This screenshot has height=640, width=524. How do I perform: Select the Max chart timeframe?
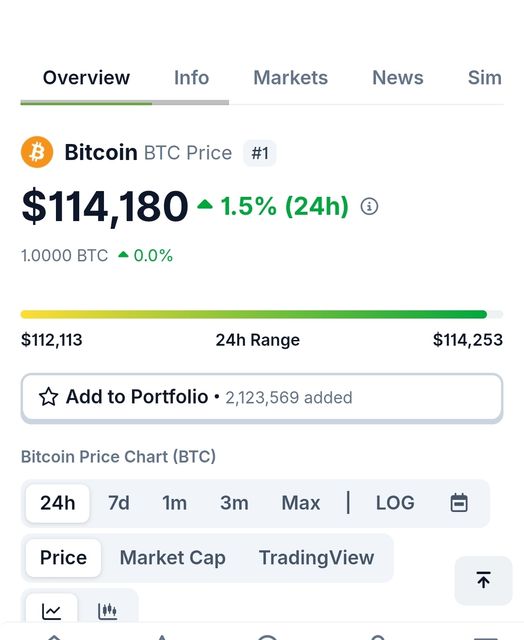coord(301,503)
